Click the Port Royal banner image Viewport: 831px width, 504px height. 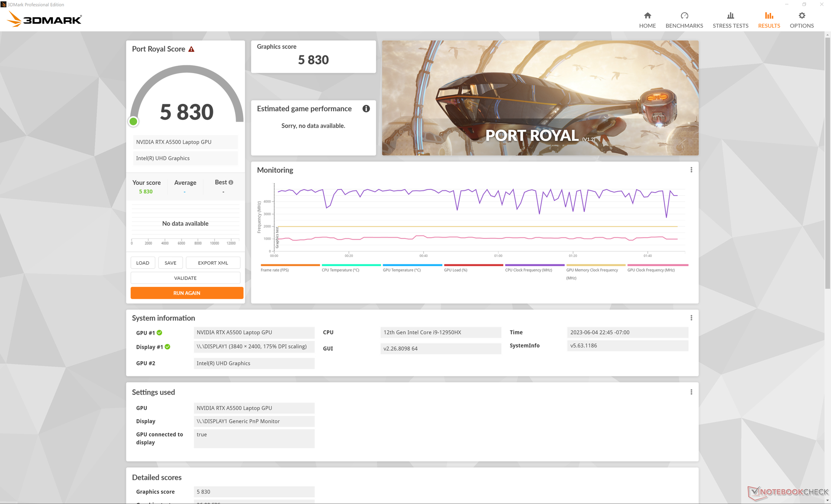coord(540,98)
